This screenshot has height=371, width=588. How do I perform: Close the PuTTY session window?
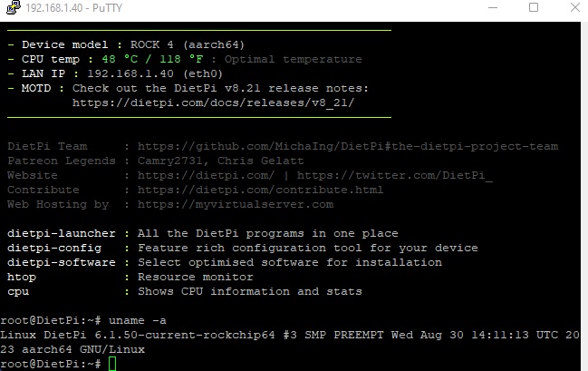[575, 7]
